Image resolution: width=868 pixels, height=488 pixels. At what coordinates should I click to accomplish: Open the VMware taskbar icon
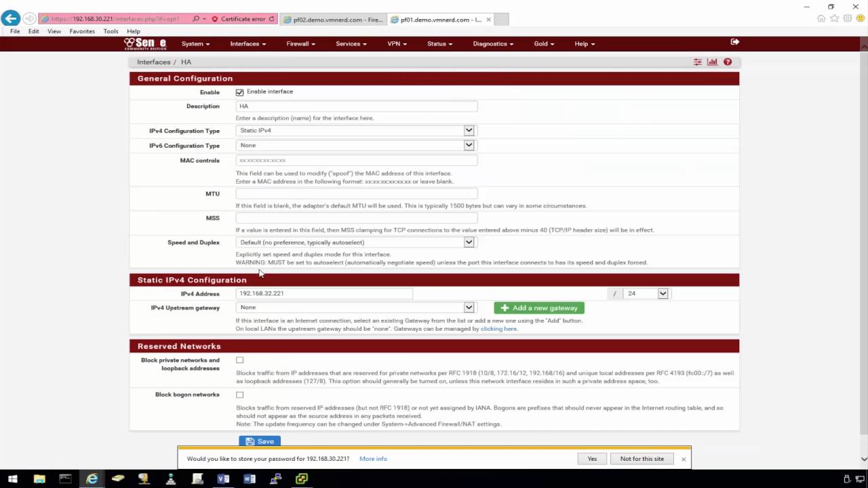302,479
